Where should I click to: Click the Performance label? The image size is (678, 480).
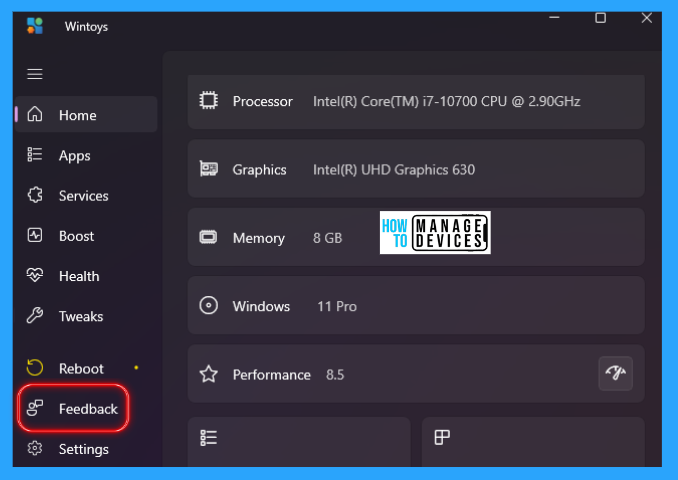272,374
